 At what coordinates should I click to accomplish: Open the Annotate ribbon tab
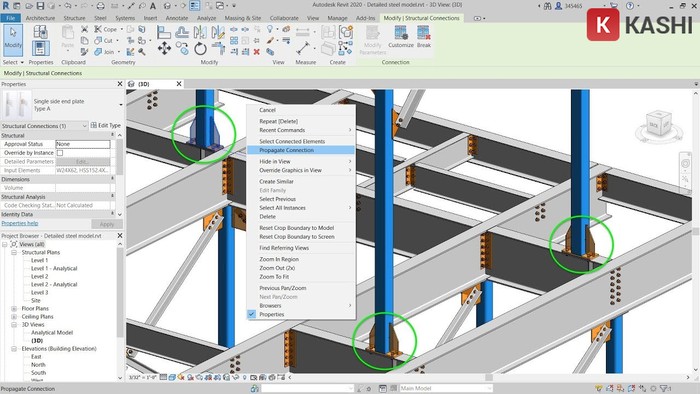pyautogui.click(x=177, y=18)
